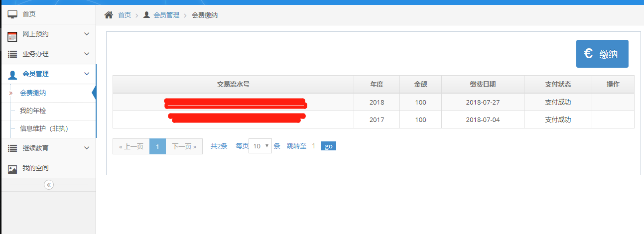
Task: Click the 交易流水号 column header
Action: [233, 84]
